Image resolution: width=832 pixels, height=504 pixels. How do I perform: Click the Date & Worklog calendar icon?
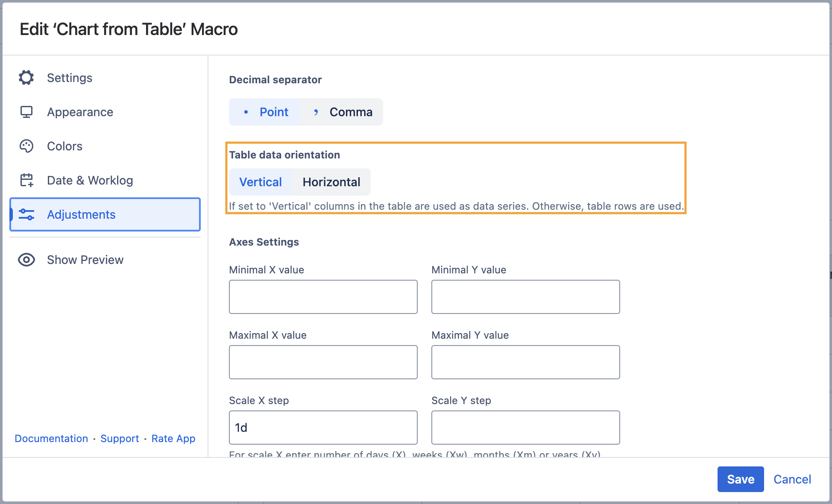[26, 180]
